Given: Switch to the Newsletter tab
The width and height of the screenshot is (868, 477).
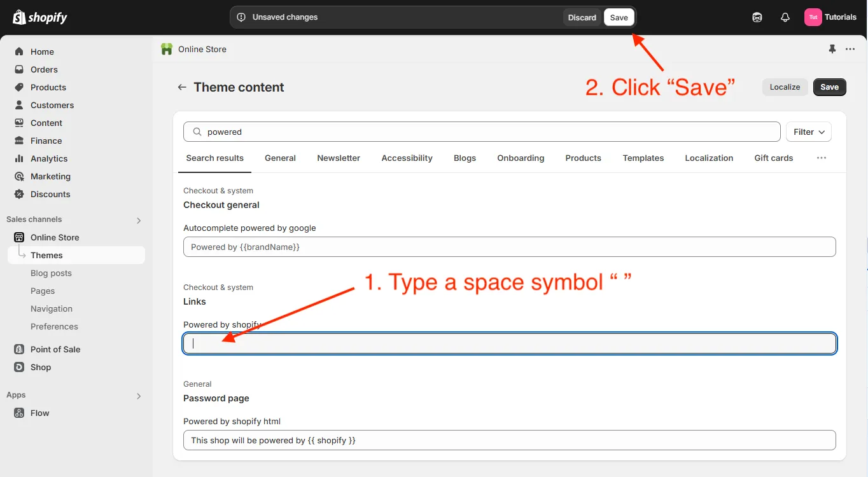Looking at the screenshot, I should [x=338, y=158].
